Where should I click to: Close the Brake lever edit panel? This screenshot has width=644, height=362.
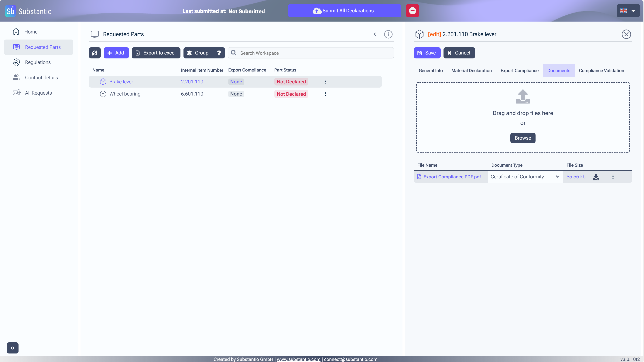pos(626,34)
